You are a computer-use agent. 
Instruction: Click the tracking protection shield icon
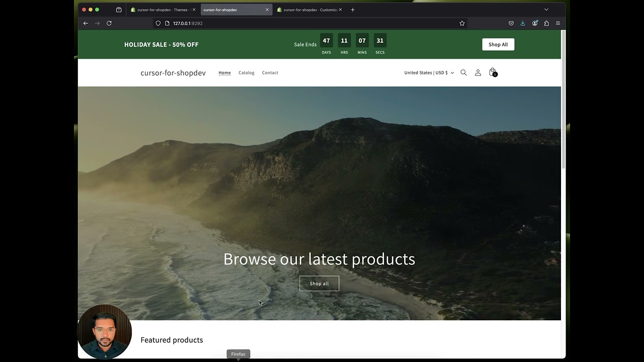[158, 23]
